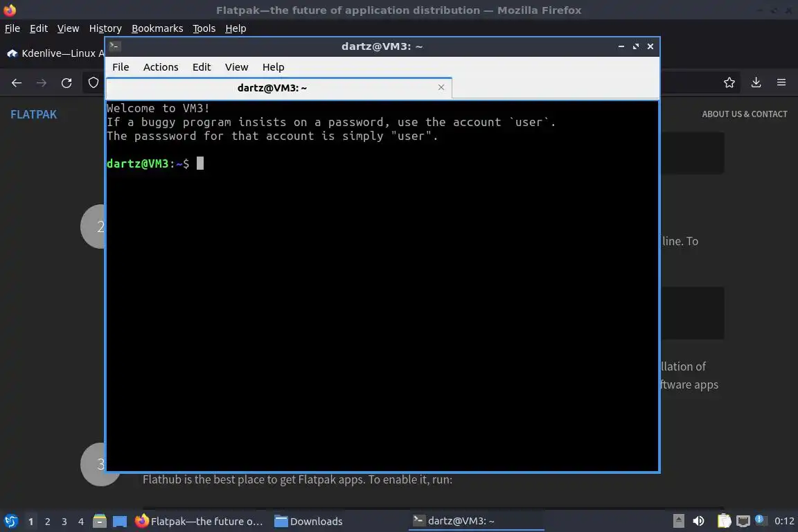The image size is (798, 532).
Task: Open Firefox Help menu
Action: point(236,28)
